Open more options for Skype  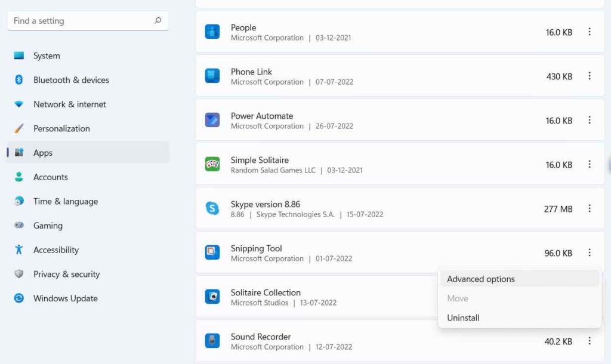point(590,209)
